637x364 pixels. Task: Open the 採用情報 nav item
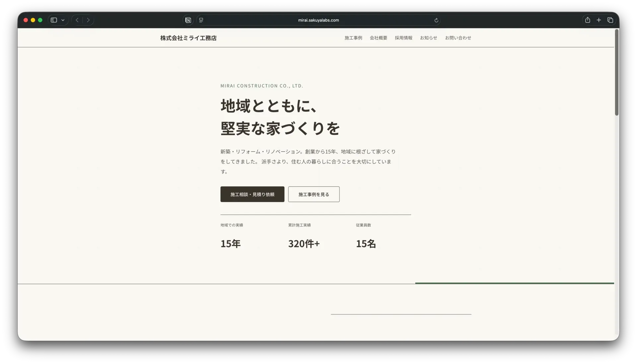pyautogui.click(x=403, y=38)
